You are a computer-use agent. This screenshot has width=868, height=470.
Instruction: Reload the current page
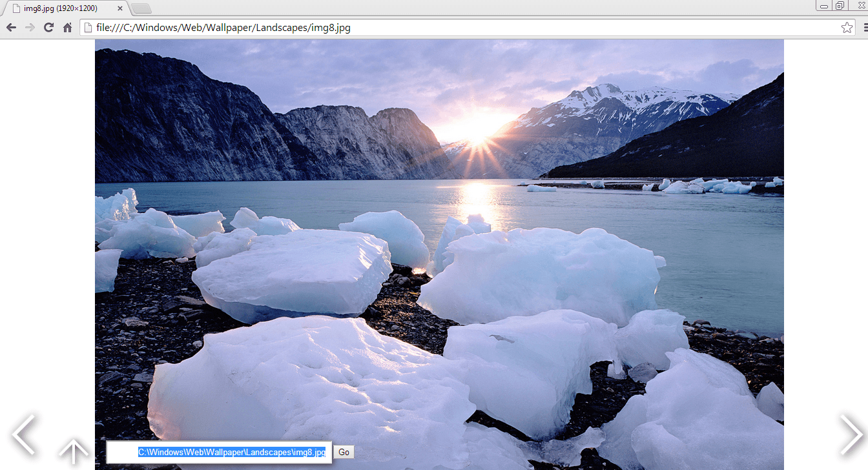pyautogui.click(x=48, y=28)
